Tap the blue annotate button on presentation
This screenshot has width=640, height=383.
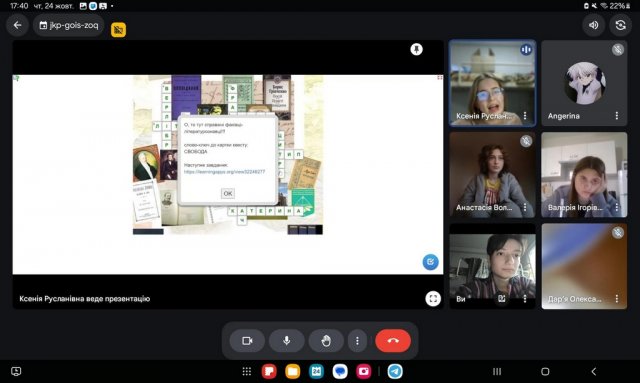coord(430,262)
